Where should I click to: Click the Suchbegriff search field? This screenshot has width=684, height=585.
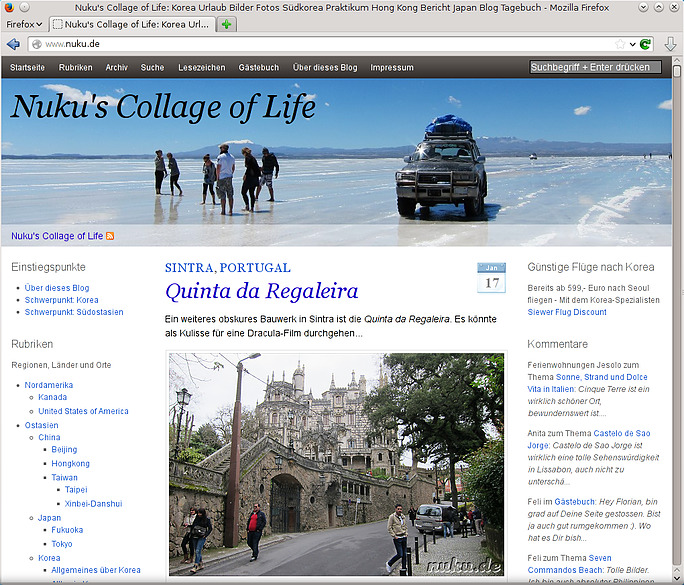[x=595, y=67]
